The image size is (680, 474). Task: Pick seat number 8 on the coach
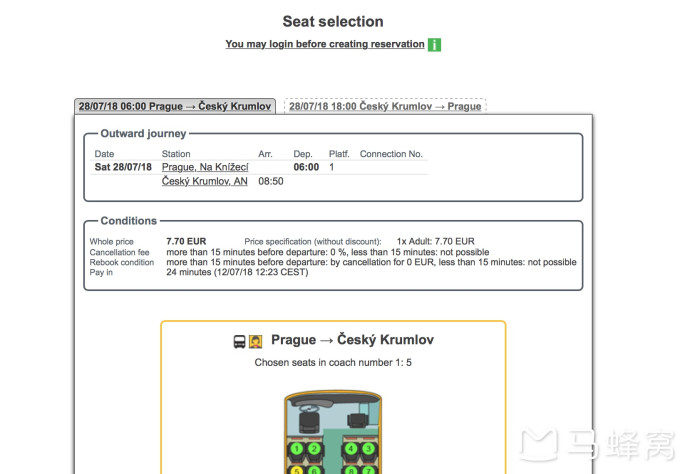351,470
